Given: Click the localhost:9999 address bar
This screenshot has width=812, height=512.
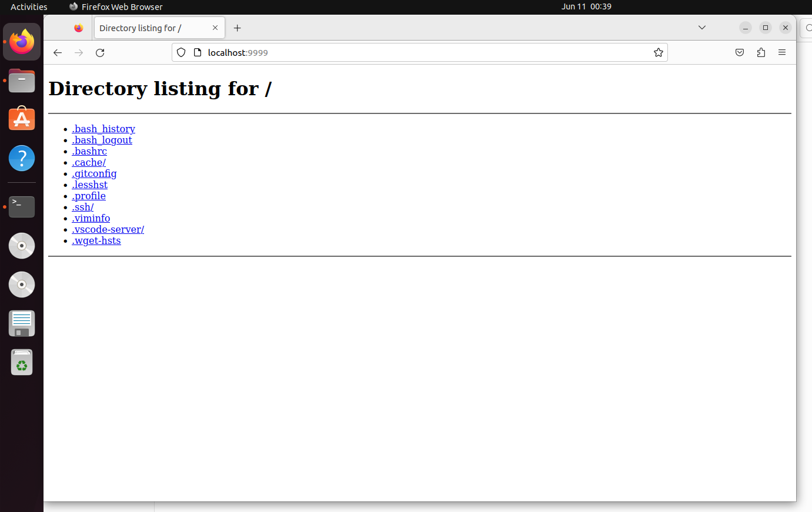Looking at the screenshot, I should [x=412, y=53].
